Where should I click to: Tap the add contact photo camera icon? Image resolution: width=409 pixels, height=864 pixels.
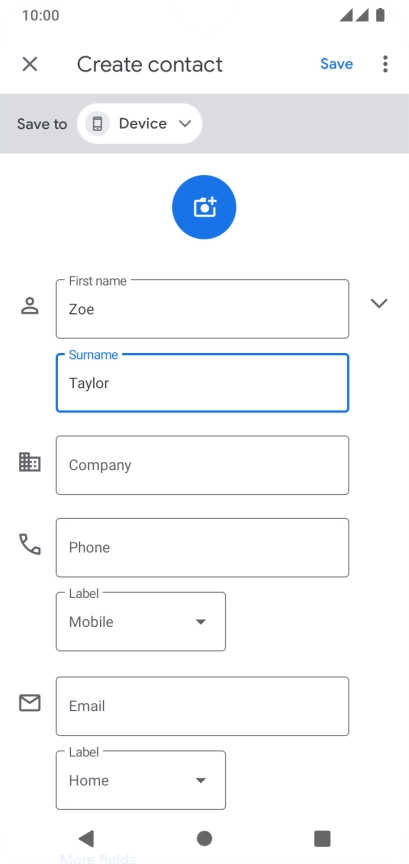(204, 207)
